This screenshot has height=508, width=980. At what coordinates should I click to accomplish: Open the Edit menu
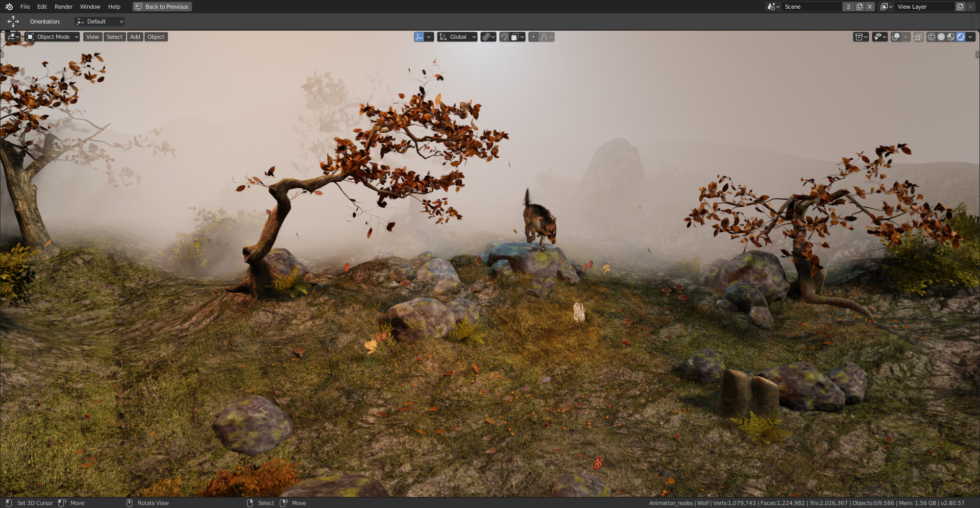pyautogui.click(x=42, y=7)
